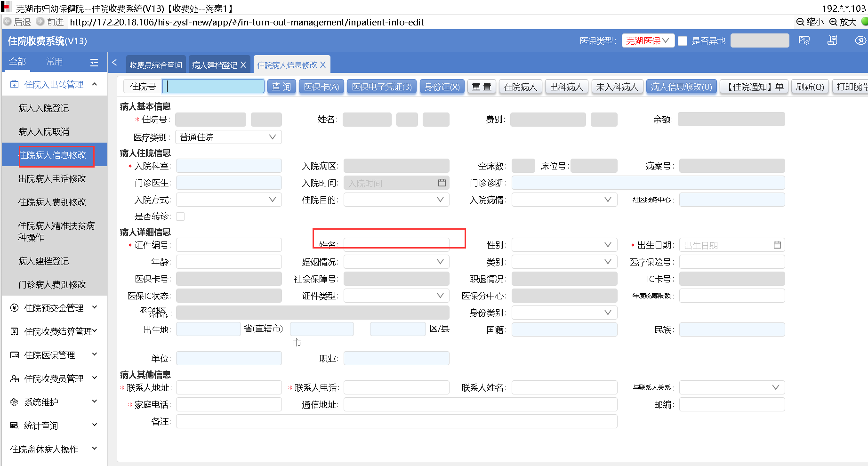The height and width of the screenshot is (466, 868).
Task: Open the receipt document icon in the header
Action: click(832, 40)
